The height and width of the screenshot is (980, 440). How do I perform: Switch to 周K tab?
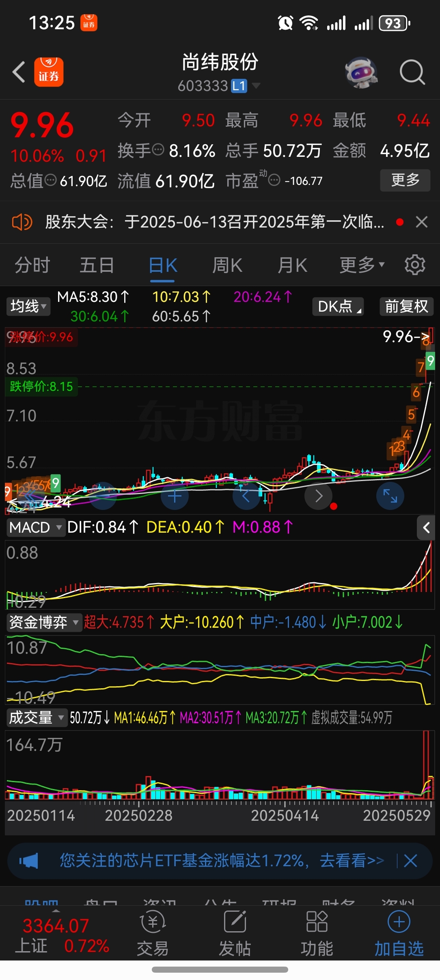point(227,265)
